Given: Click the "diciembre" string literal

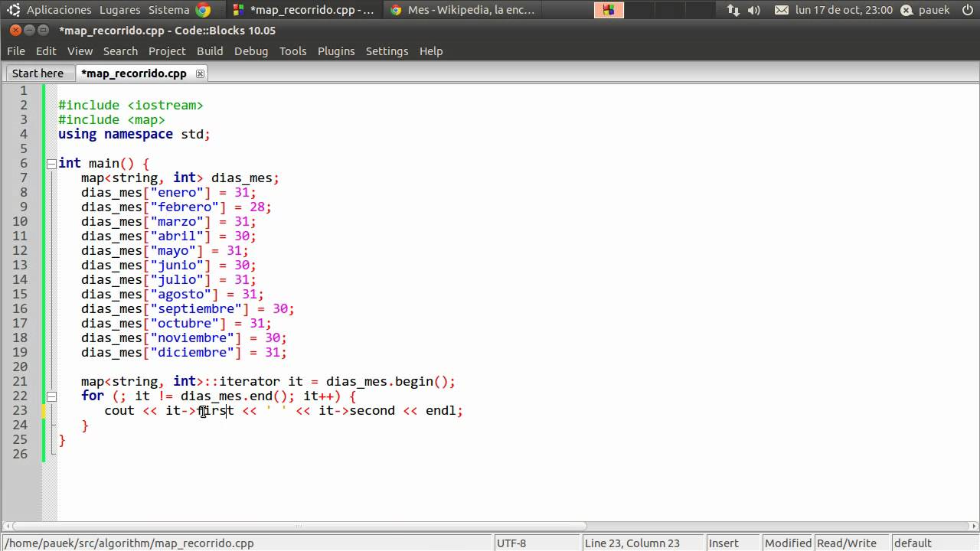Looking at the screenshot, I should tap(192, 352).
